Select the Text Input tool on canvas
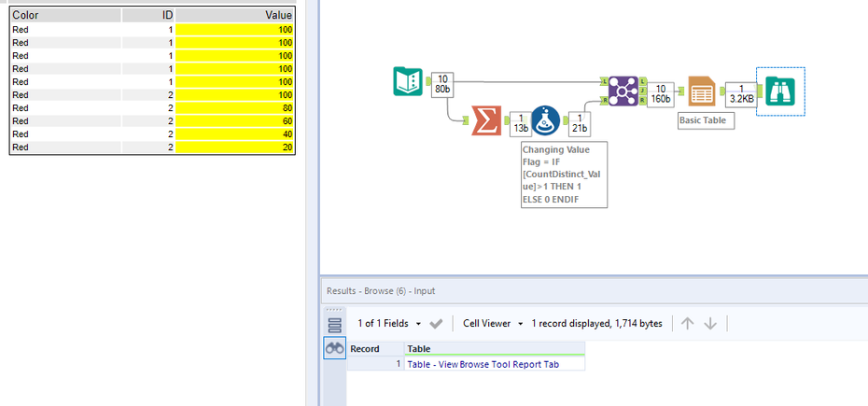The width and height of the screenshot is (868, 406). pyautogui.click(x=408, y=81)
